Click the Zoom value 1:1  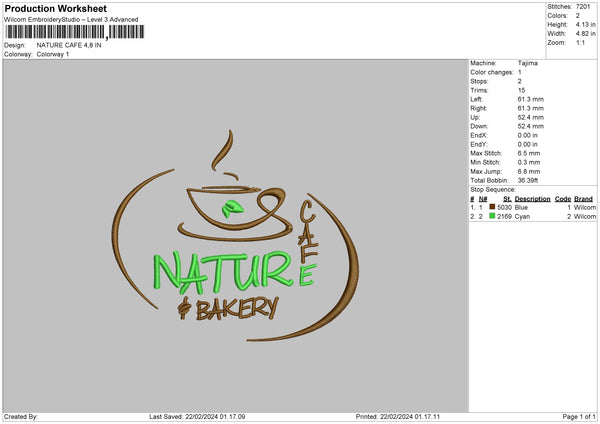click(580, 43)
